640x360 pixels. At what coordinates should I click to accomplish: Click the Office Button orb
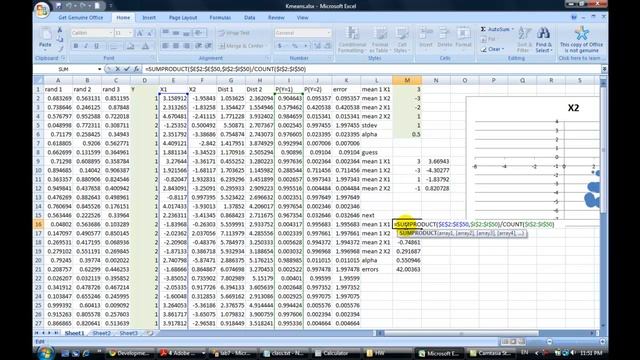click(42, 9)
